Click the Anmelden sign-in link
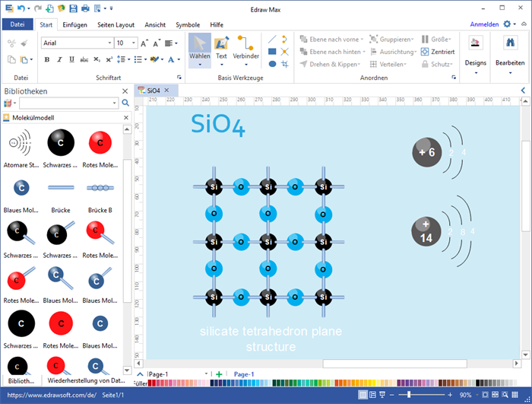 pyautogui.click(x=484, y=24)
